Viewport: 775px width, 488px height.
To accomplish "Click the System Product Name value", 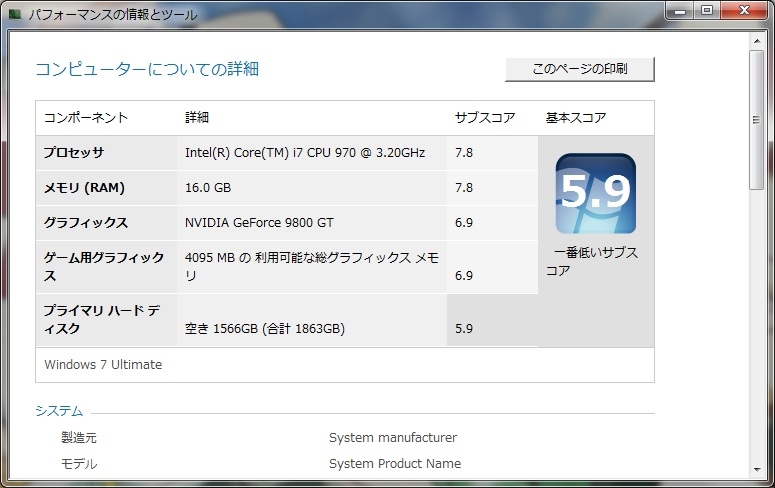I will [x=395, y=464].
